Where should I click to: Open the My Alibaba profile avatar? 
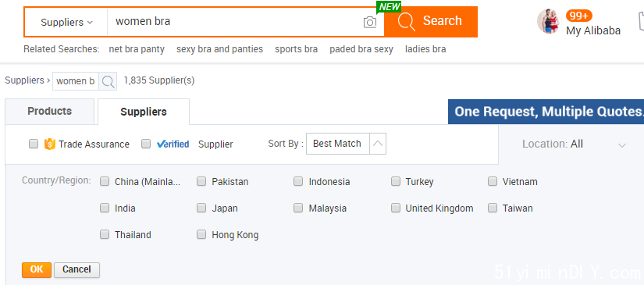coord(548,21)
